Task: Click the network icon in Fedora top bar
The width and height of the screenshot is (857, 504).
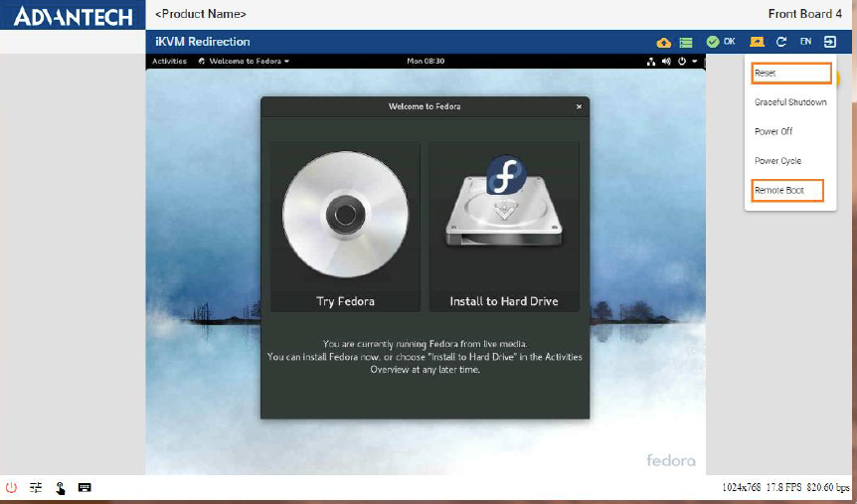Action: tap(651, 62)
